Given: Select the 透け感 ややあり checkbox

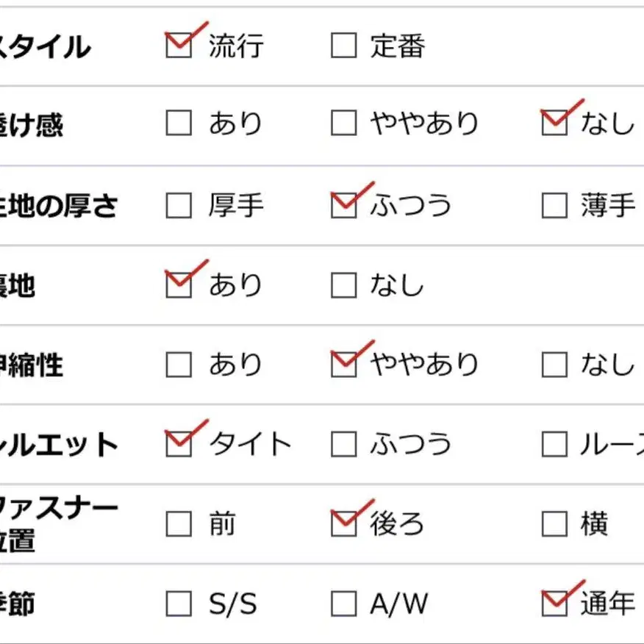Looking at the screenshot, I should [343, 124].
